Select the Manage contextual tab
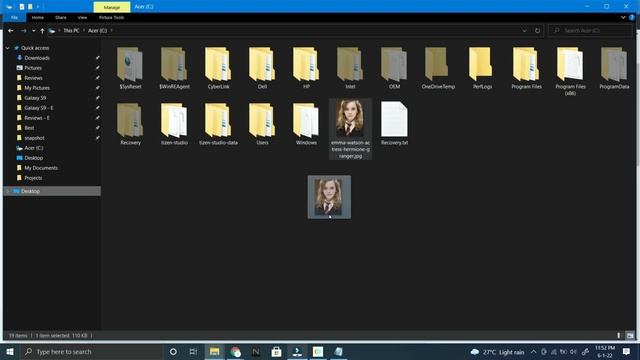The image size is (640, 360). pos(112,7)
